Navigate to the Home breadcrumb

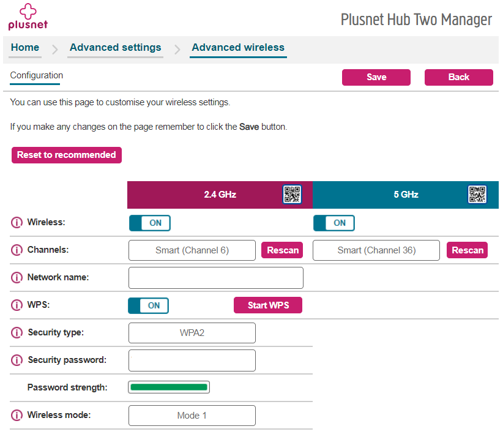[x=24, y=47]
